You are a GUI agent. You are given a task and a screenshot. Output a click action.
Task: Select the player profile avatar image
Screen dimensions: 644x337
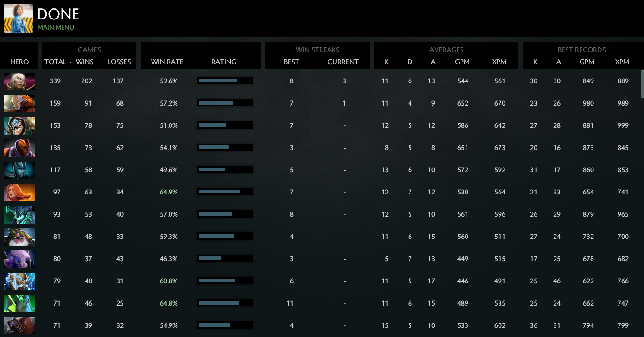tap(18, 18)
